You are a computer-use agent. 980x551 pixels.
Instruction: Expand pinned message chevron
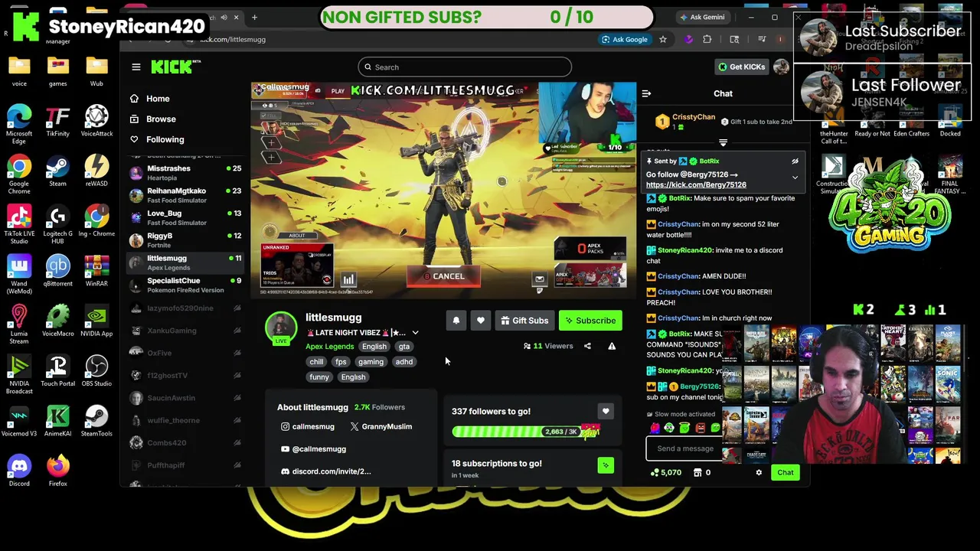[795, 178]
